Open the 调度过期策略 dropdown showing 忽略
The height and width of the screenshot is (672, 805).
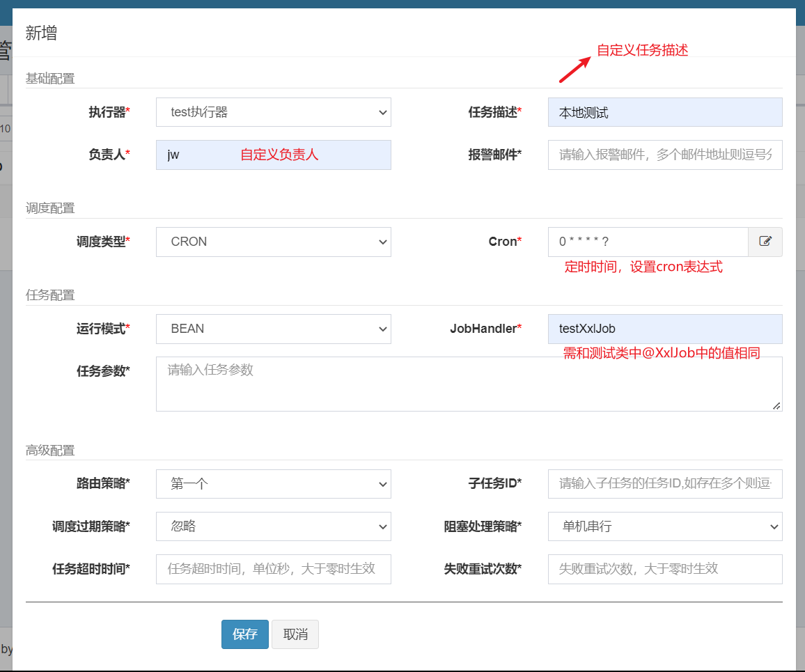tap(273, 526)
